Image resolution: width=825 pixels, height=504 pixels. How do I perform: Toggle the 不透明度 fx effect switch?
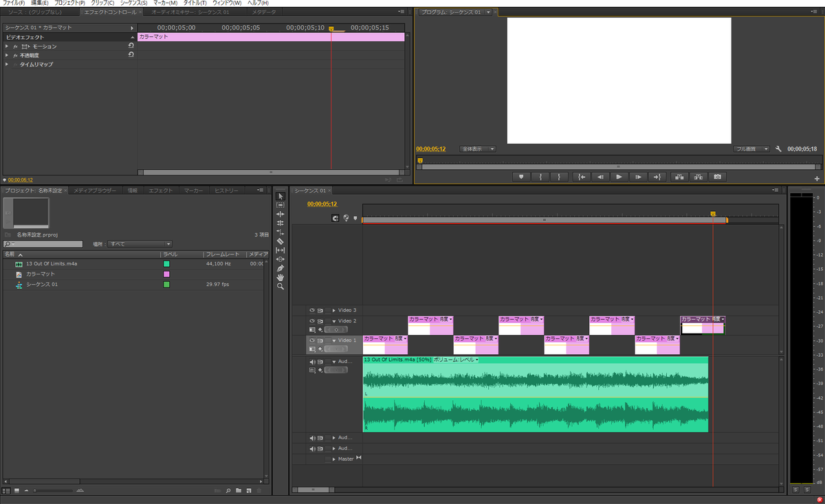tap(14, 55)
